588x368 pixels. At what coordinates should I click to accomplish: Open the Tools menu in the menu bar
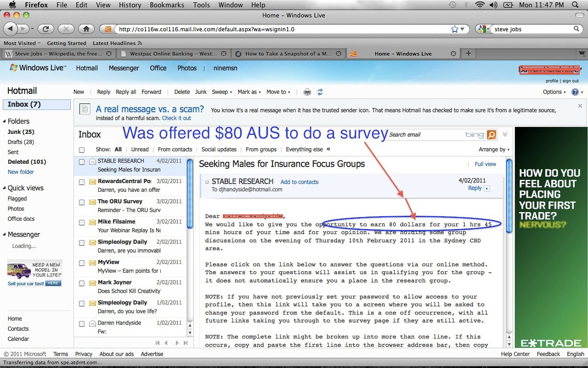(202, 5)
